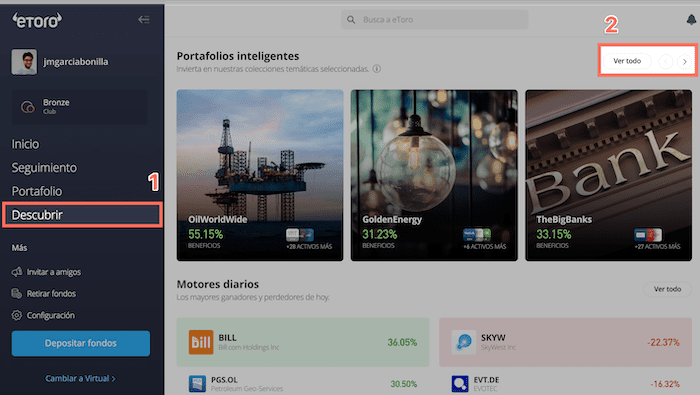The height and width of the screenshot is (395, 700).
Task: Open the Bronze Club panel
Action: coord(79,107)
